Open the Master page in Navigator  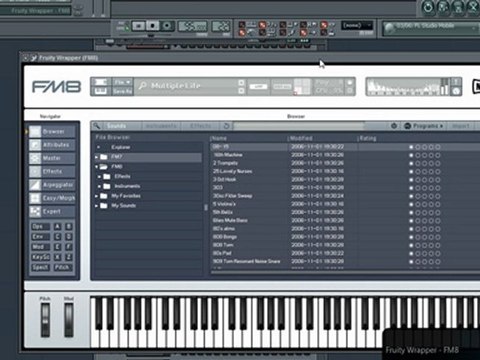(x=52, y=158)
